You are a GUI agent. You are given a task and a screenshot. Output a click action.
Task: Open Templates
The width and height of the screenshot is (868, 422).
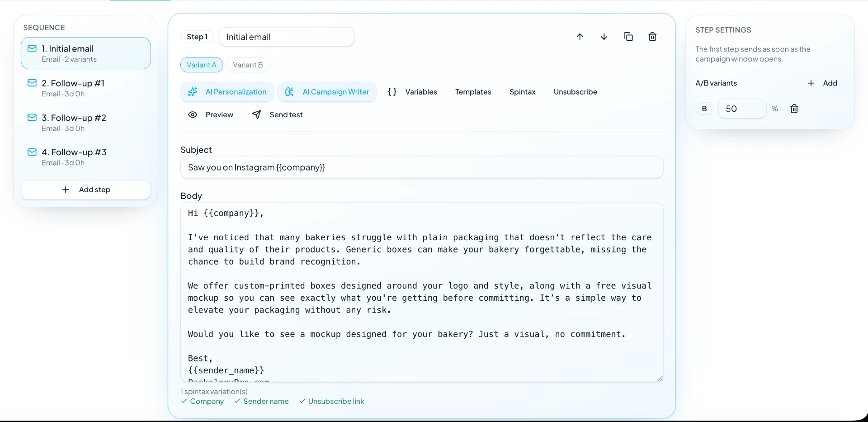(473, 92)
